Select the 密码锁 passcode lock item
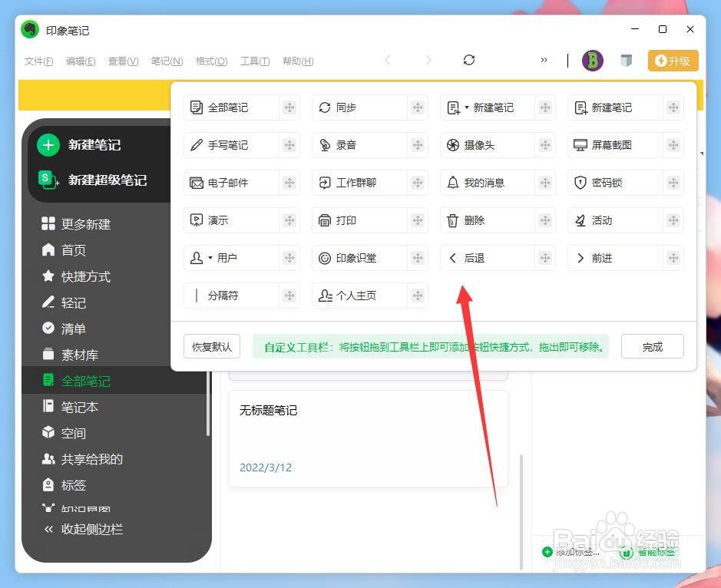721x588 pixels. click(x=625, y=183)
